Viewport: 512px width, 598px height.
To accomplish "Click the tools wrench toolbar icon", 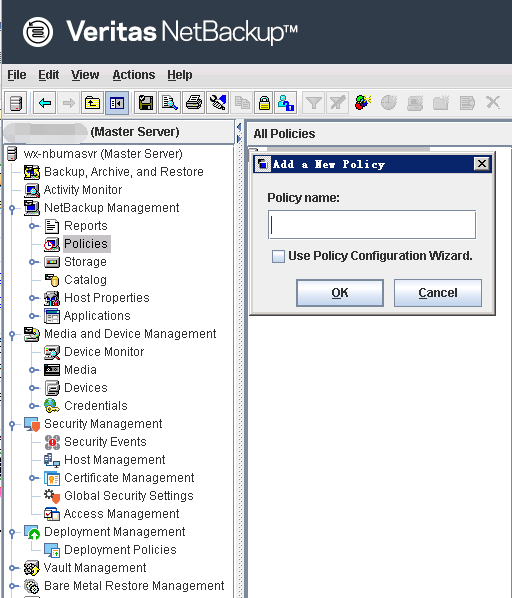I will (218, 103).
